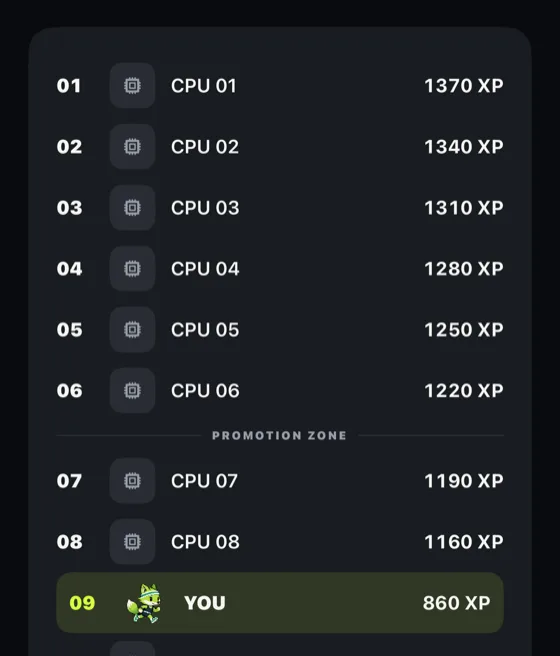Screen dimensions: 560x656
Task: Select the partially visible tenth-row avatar
Action: click(x=132, y=648)
